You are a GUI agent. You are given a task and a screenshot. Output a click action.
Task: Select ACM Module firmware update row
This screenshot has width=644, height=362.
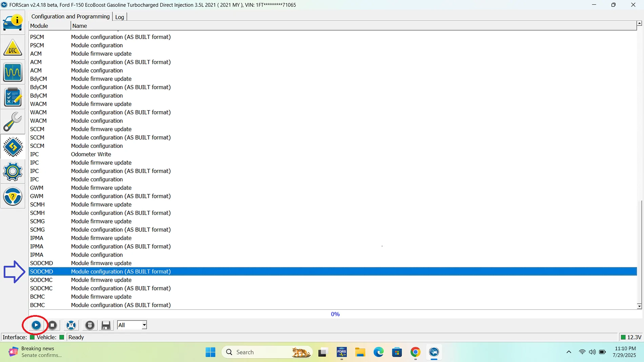pyautogui.click(x=333, y=54)
